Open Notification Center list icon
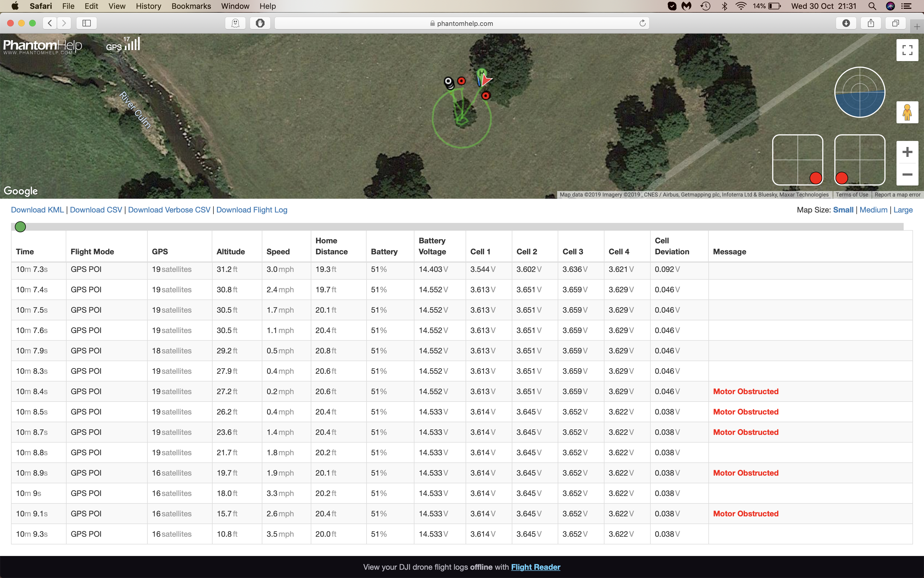Image resolution: width=924 pixels, height=578 pixels. coord(906,6)
